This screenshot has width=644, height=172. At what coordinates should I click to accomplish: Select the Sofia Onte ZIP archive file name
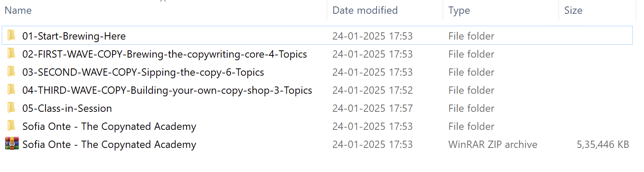point(109,144)
